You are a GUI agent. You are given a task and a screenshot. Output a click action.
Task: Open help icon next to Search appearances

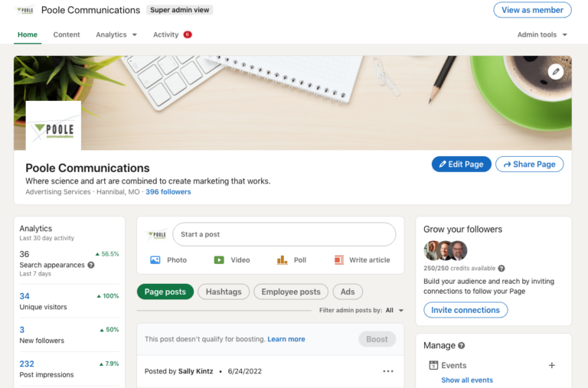(x=91, y=265)
